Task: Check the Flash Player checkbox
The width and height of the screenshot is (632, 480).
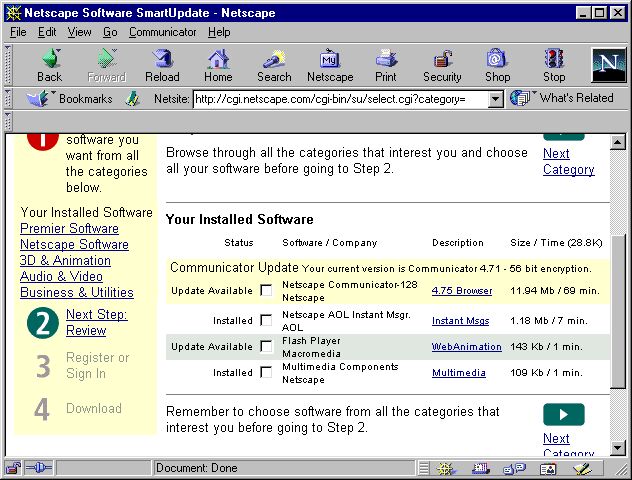Action: [266, 346]
